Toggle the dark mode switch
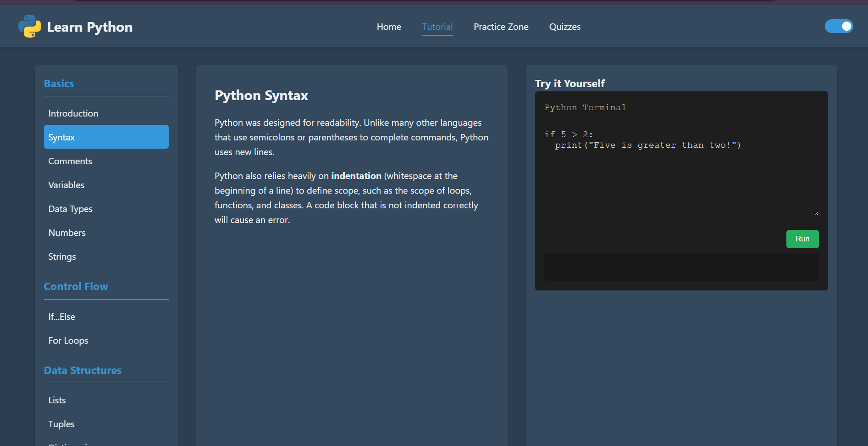The width and height of the screenshot is (868, 446). click(x=839, y=26)
